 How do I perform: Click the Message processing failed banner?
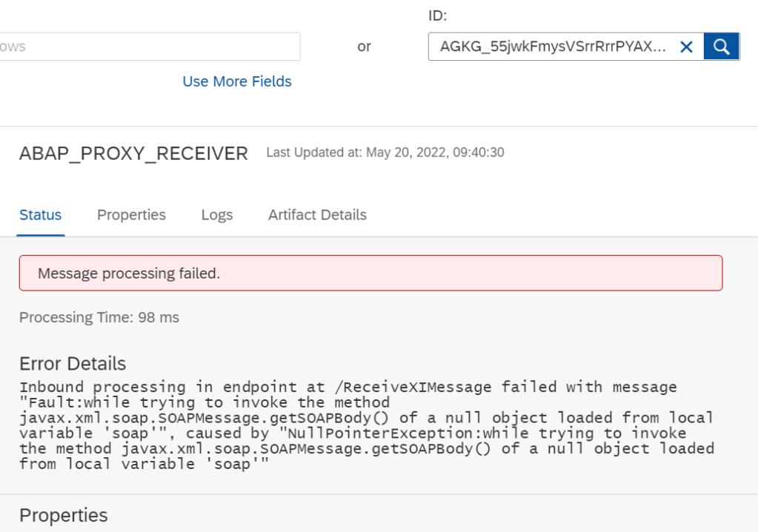pyautogui.click(x=370, y=273)
